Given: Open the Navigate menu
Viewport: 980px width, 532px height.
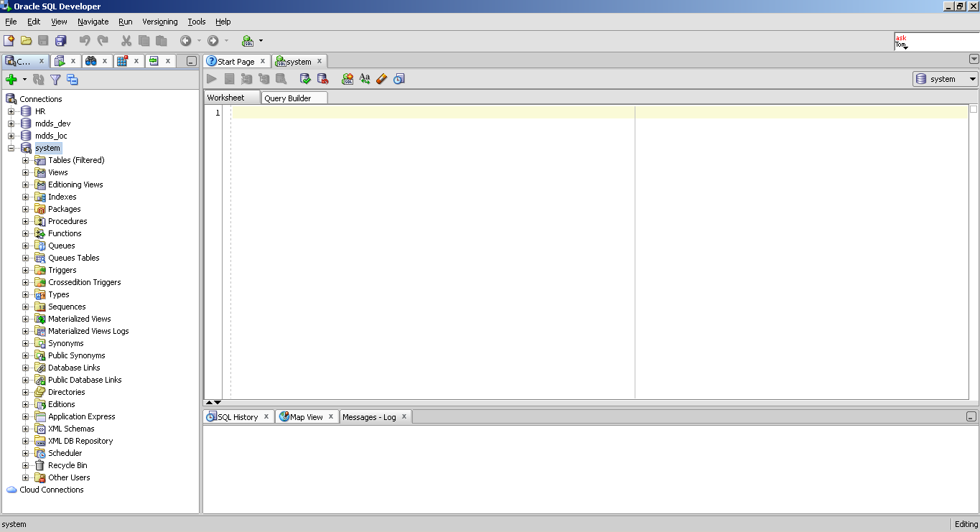Looking at the screenshot, I should click(93, 22).
